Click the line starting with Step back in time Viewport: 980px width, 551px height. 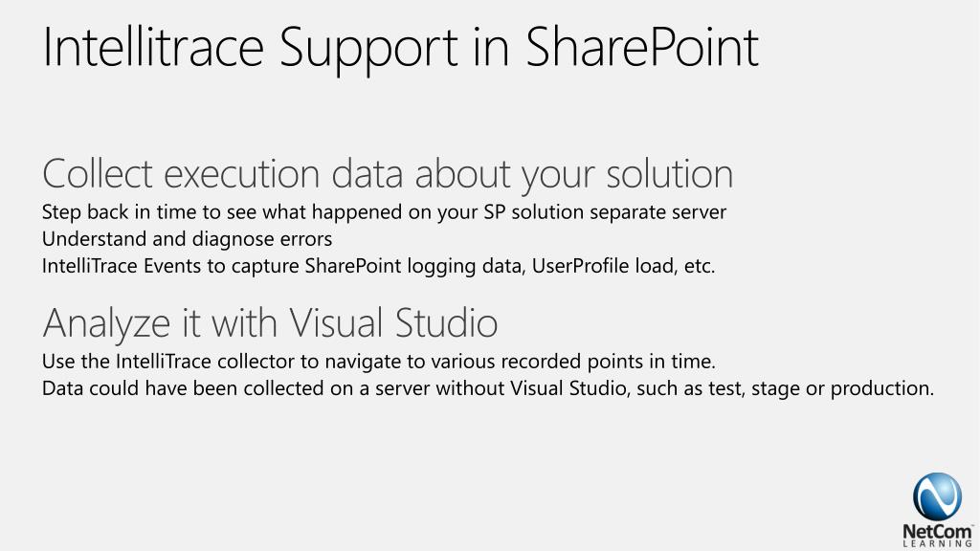coord(384,212)
